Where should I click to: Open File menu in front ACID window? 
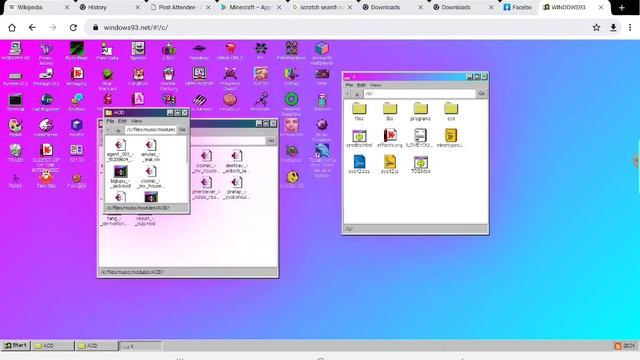point(110,121)
